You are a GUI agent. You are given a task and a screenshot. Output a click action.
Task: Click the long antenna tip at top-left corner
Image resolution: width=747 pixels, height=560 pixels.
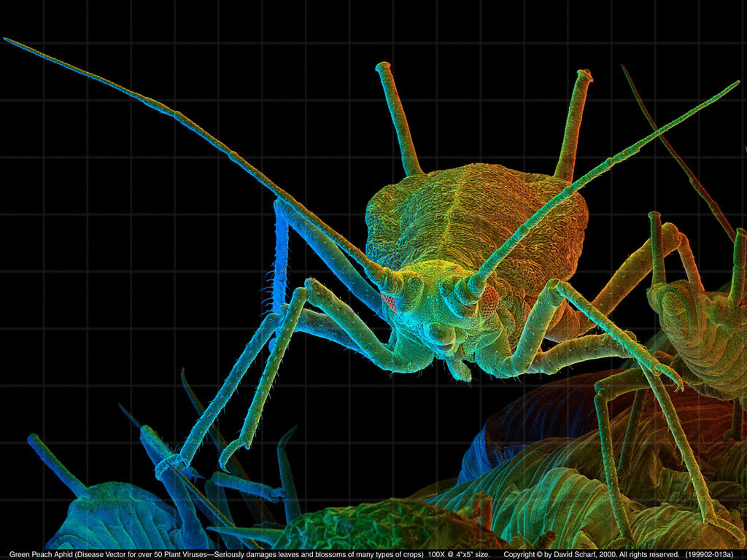click(7, 40)
